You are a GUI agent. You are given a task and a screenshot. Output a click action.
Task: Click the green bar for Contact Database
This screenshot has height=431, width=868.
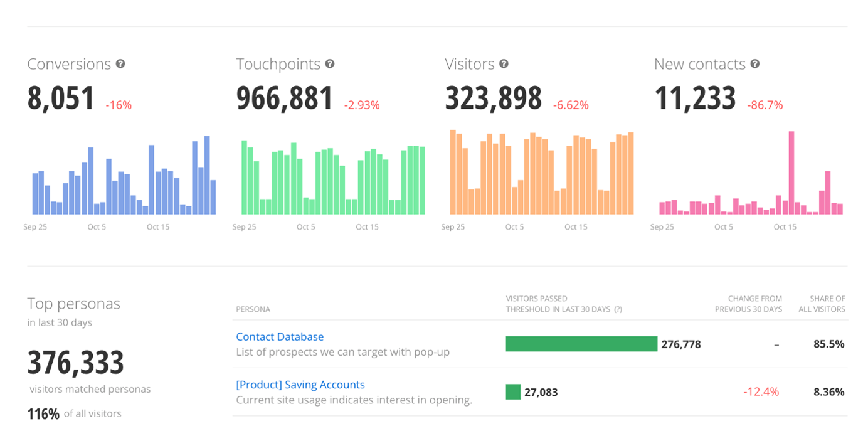(x=581, y=344)
